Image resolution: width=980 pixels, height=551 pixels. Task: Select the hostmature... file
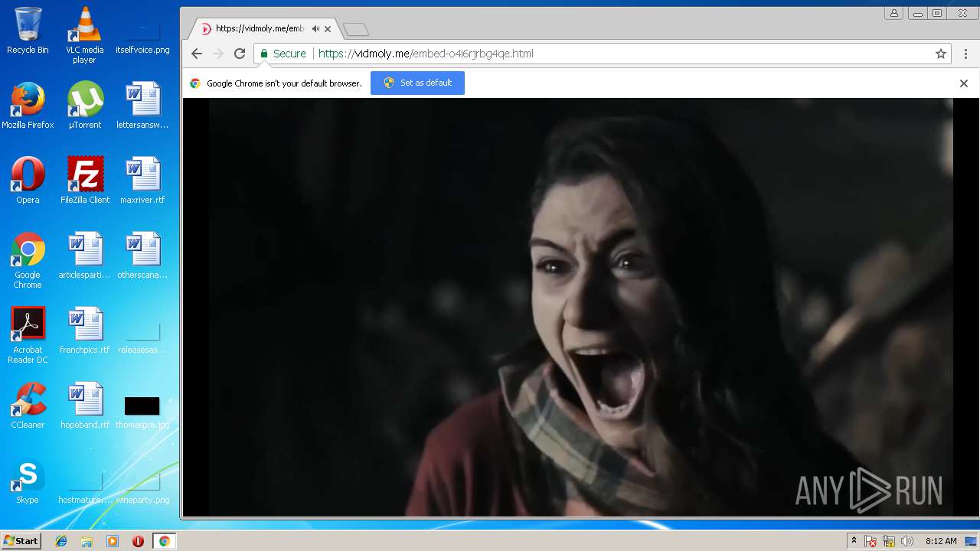(x=85, y=490)
